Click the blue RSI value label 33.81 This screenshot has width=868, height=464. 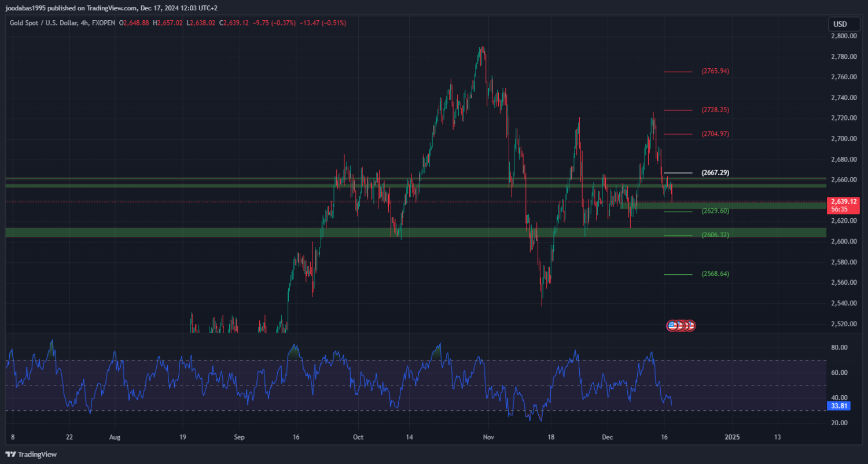pyautogui.click(x=839, y=406)
